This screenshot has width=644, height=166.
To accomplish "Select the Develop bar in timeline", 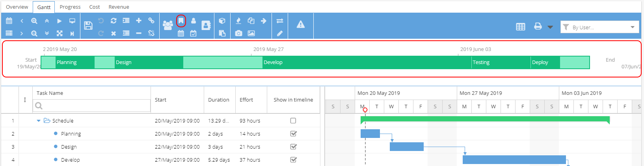I will point(367,62).
